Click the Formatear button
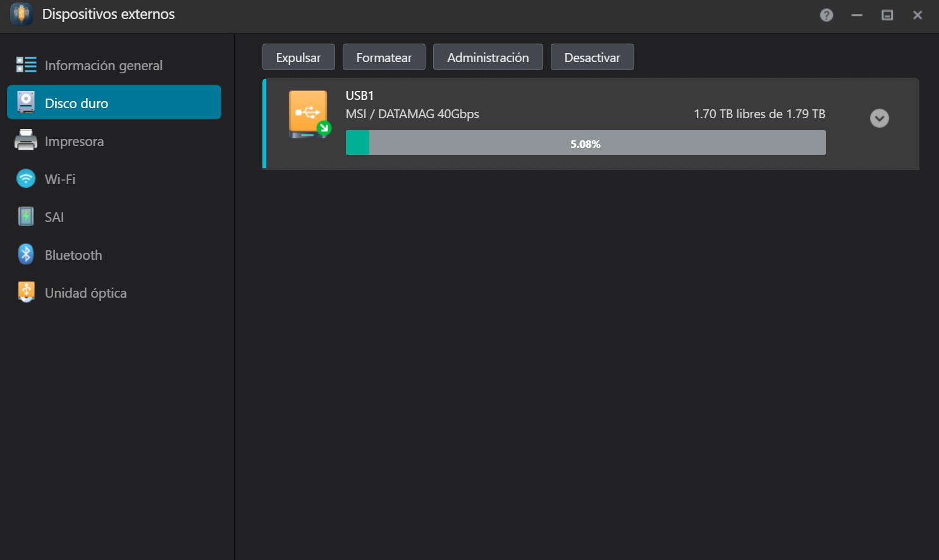Image resolution: width=939 pixels, height=560 pixels. pos(384,57)
